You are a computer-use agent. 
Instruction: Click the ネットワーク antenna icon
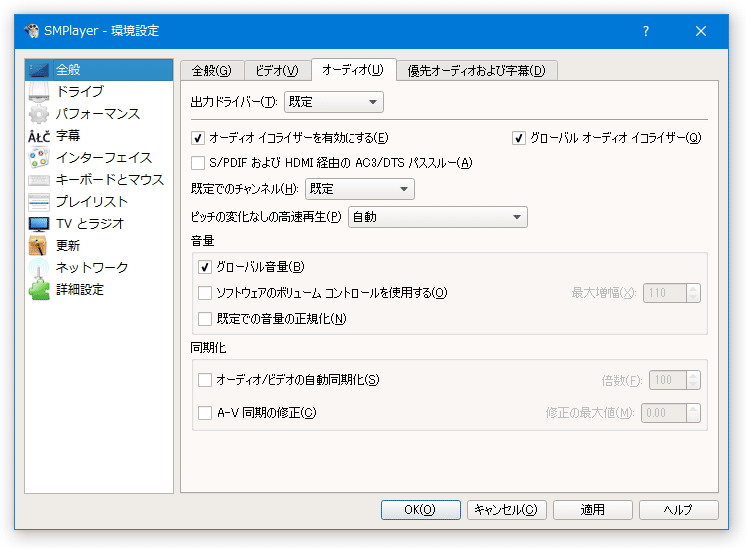point(39,268)
